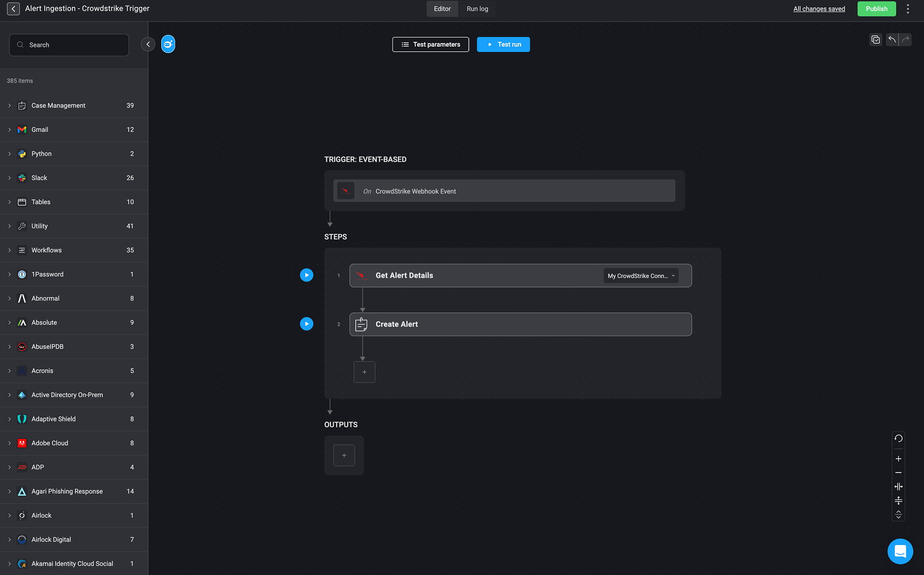Switch to the Run log tab
Viewport: 924px width, 575px height.
pos(477,9)
